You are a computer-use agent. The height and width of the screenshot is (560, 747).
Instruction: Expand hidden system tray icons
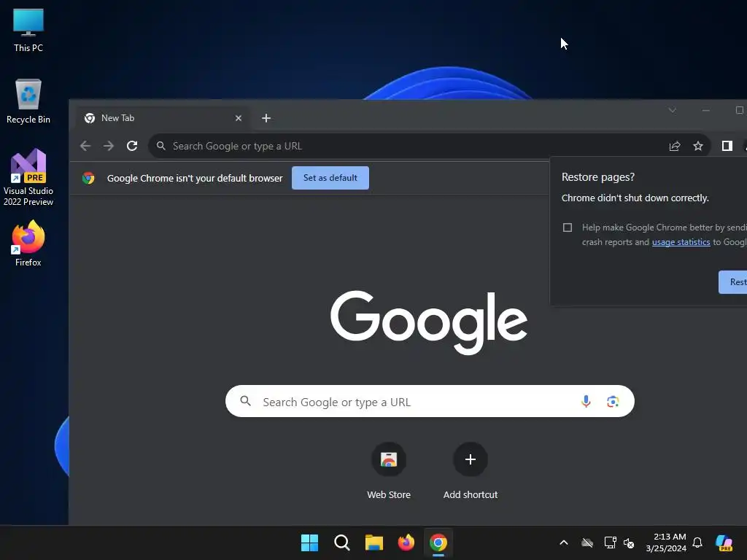coord(564,542)
